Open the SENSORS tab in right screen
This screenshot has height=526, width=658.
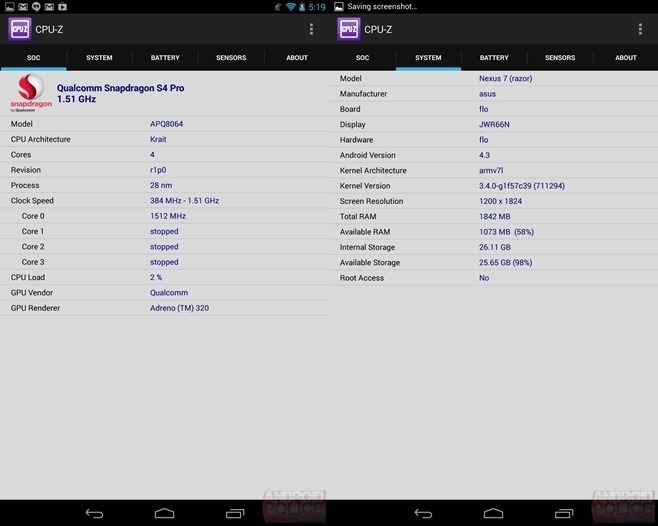coord(560,58)
